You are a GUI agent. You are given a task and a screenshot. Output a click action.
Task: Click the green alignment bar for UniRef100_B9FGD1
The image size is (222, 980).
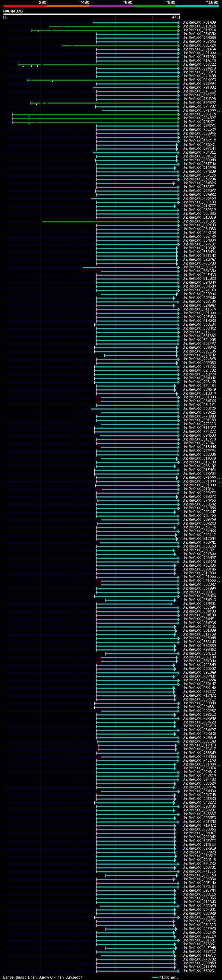111,221
